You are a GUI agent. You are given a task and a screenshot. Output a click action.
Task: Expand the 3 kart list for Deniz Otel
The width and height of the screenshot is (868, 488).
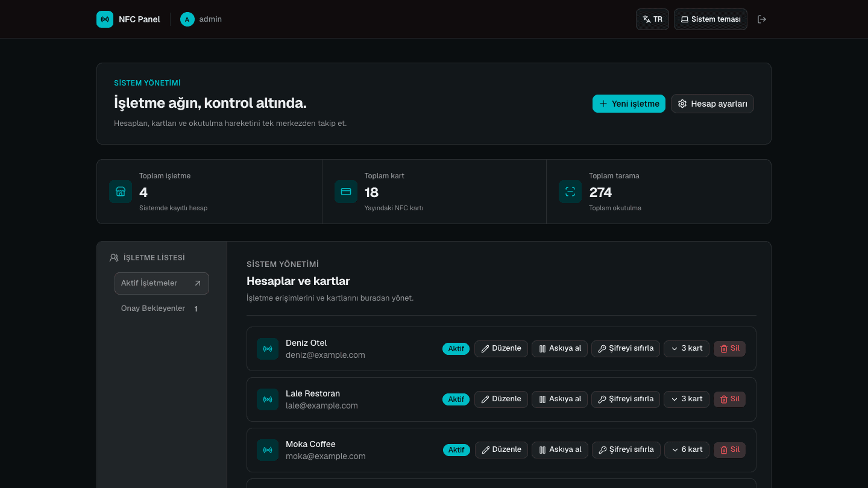(x=687, y=349)
